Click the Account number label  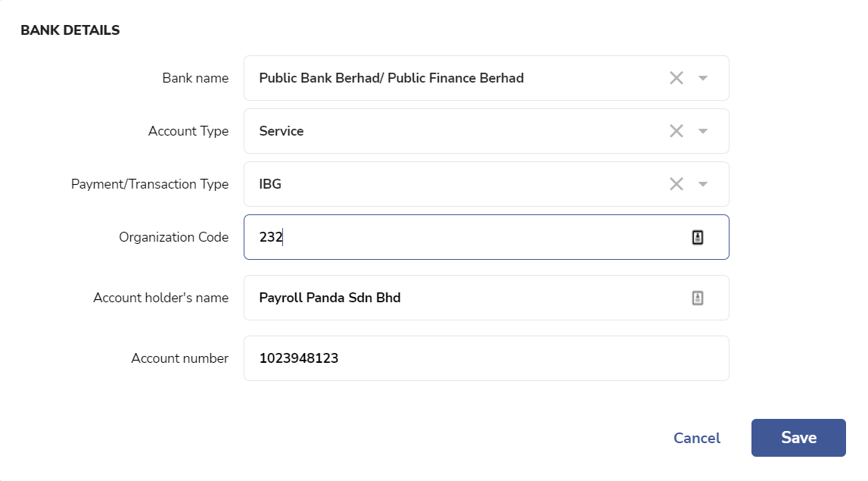coord(180,358)
